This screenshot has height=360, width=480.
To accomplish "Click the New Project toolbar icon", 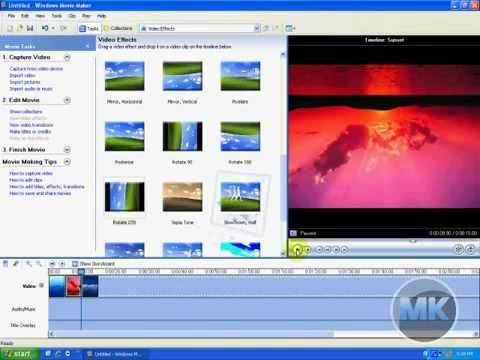I will point(10,28).
